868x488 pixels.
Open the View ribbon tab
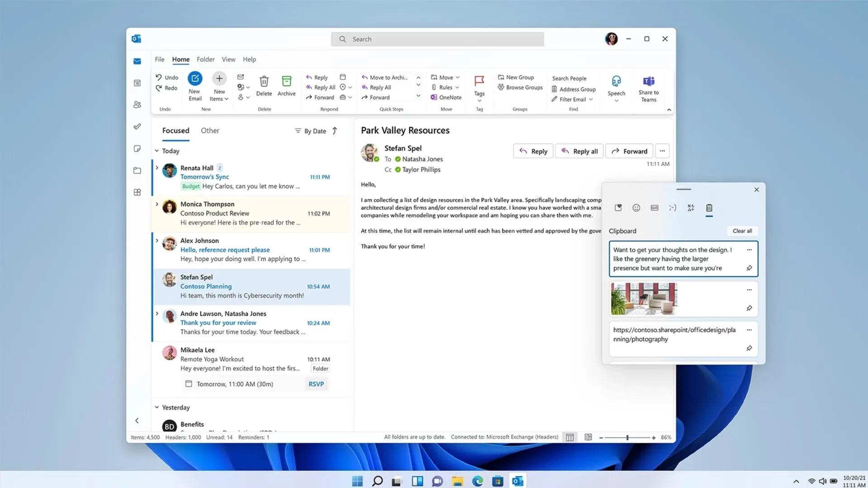(228, 59)
